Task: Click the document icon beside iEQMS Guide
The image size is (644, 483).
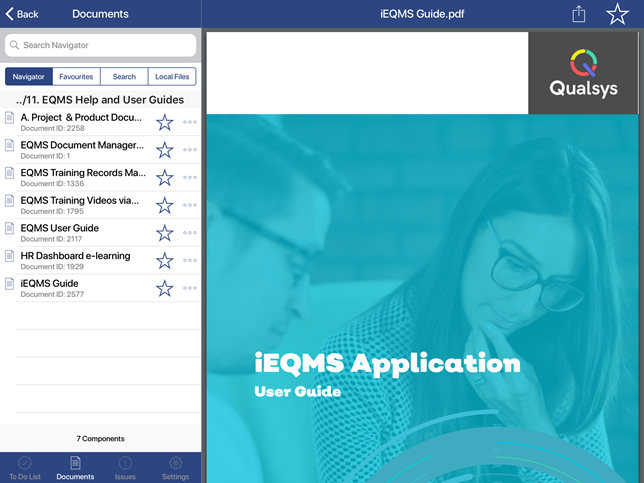Action: click(x=9, y=284)
